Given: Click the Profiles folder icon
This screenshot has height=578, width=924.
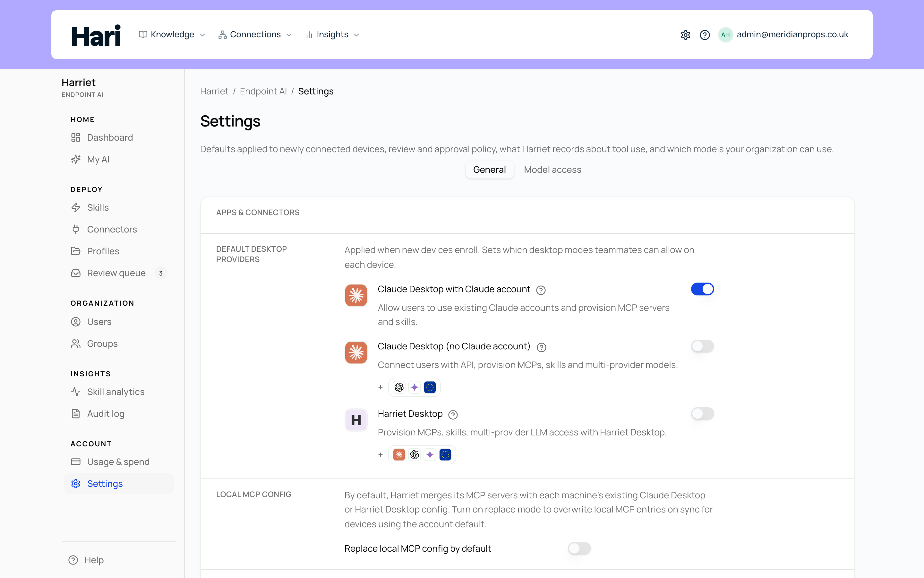Looking at the screenshot, I should pyautogui.click(x=76, y=251).
